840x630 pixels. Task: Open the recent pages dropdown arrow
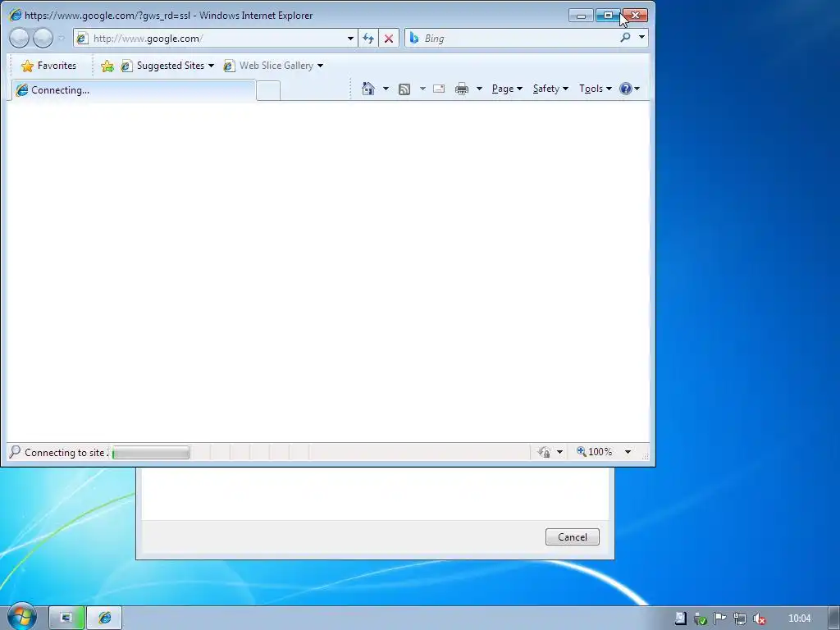tap(61, 38)
